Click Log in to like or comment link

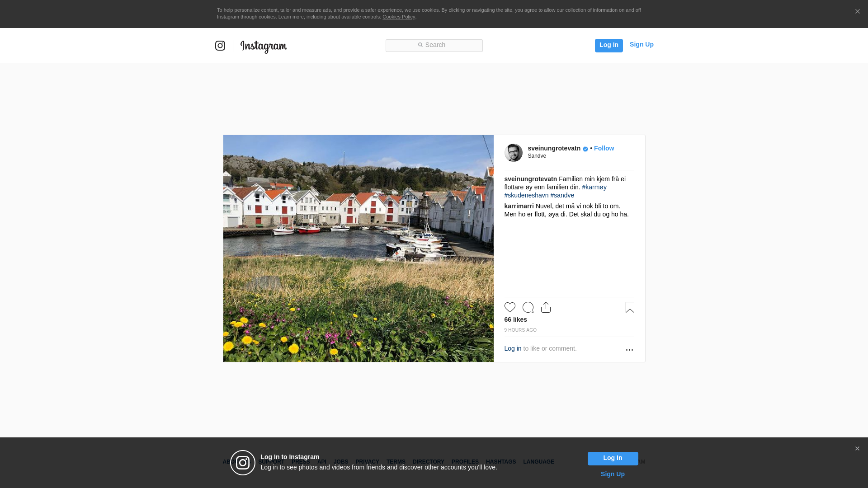click(513, 348)
